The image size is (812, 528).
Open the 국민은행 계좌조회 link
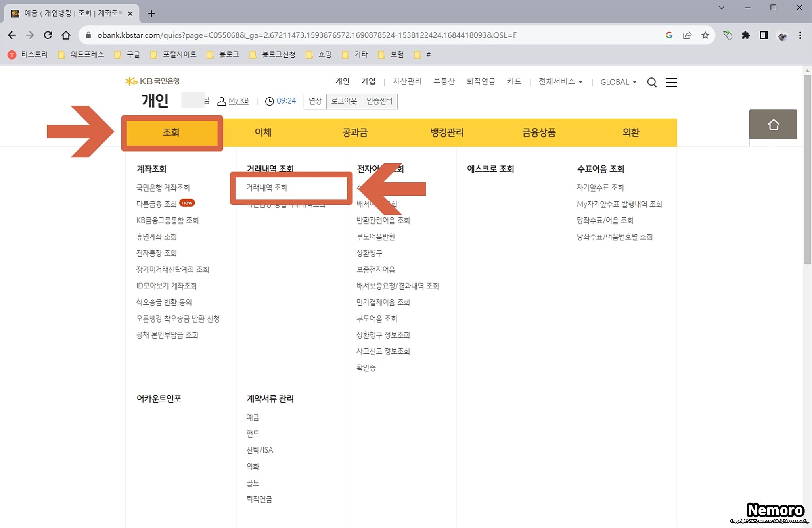[163, 188]
